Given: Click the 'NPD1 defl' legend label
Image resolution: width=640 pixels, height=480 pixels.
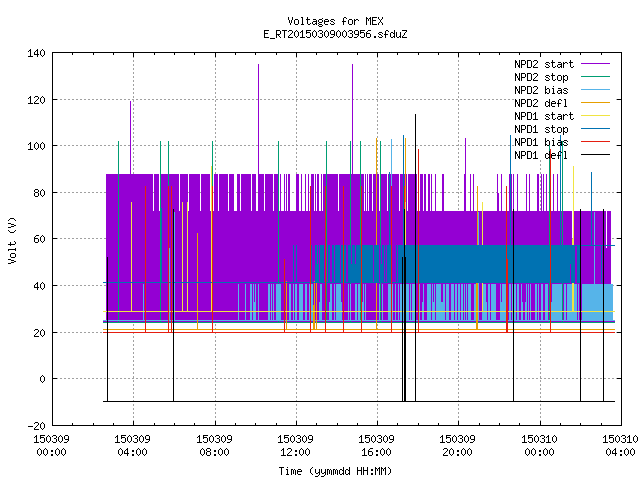Looking at the screenshot, I should pos(541,156).
